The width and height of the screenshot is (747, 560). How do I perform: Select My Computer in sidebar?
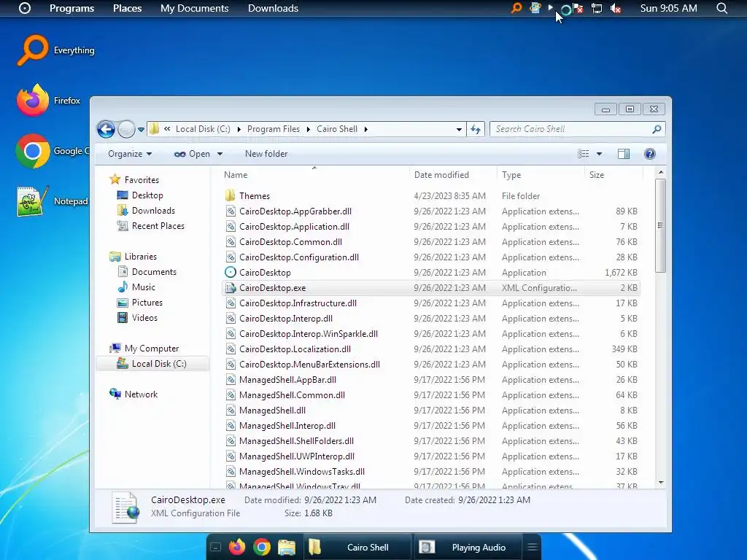[144, 348]
